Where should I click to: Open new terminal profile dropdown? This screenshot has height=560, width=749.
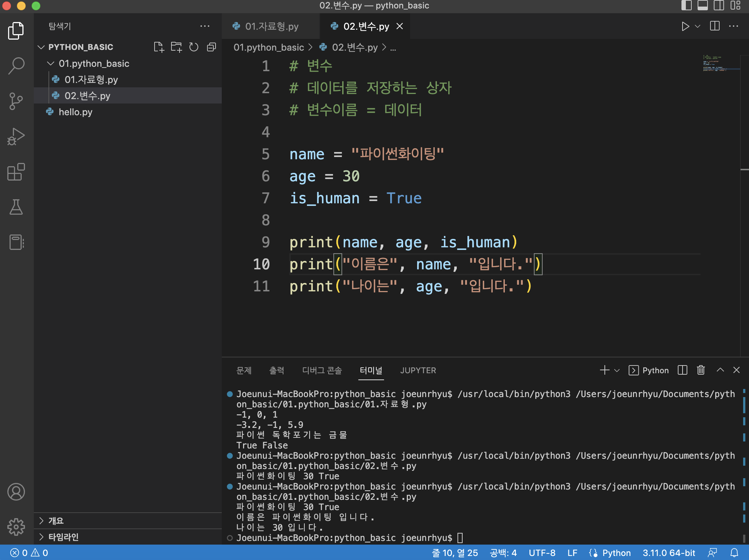pyautogui.click(x=617, y=370)
